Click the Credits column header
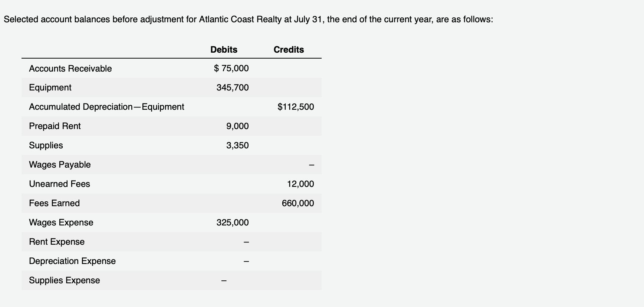The image size is (644, 307). coord(289,50)
